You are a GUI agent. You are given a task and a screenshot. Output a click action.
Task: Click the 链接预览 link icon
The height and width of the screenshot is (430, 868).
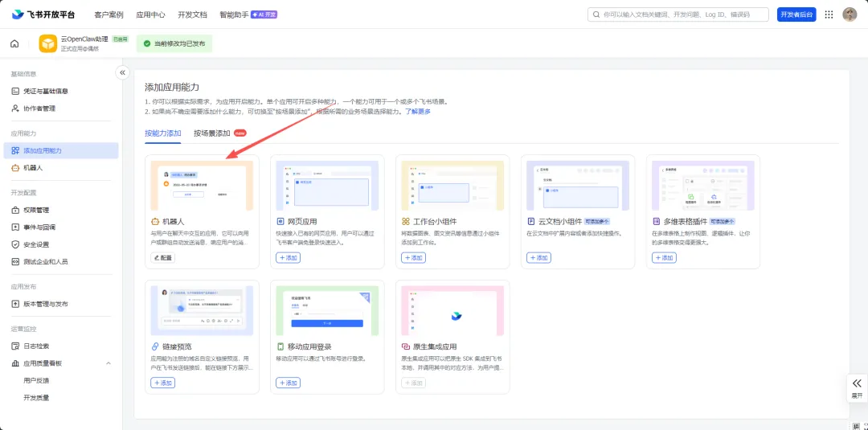(155, 346)
